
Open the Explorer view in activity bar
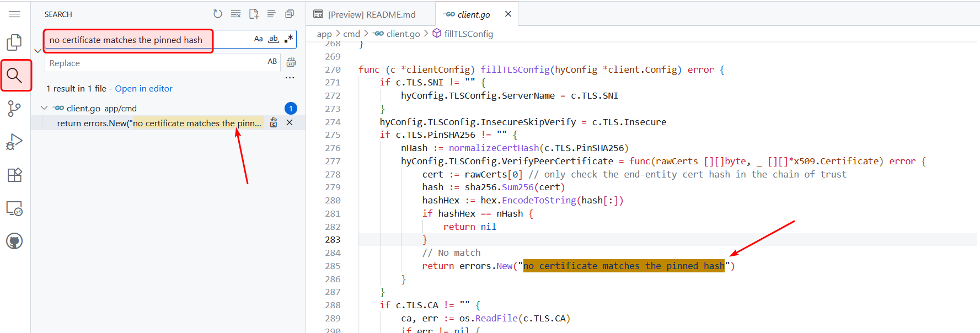14,42
